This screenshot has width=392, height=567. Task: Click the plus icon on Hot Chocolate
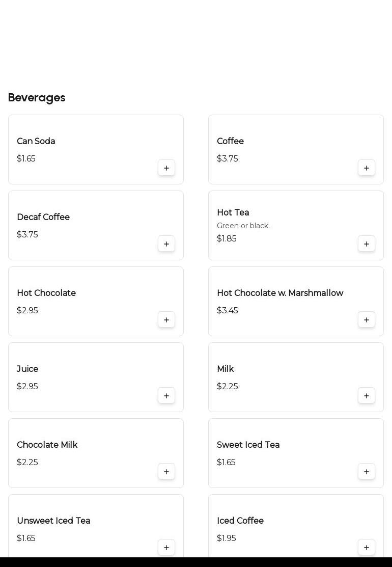(166, 319)
